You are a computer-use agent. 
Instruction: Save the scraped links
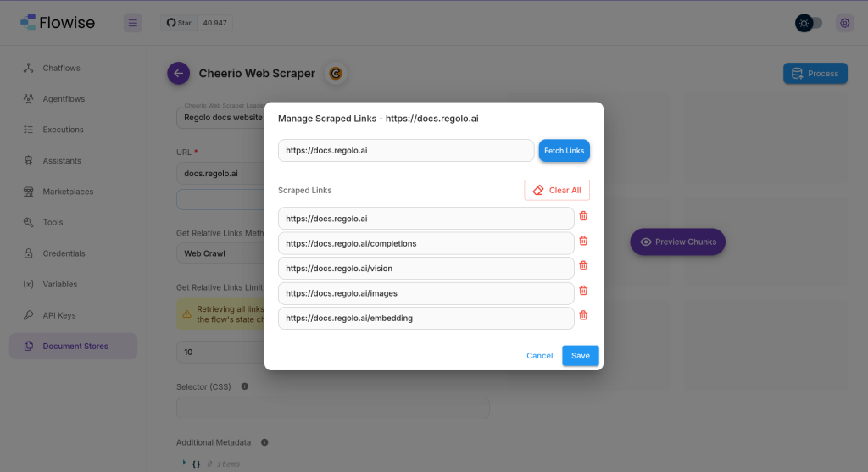(580, 356)
